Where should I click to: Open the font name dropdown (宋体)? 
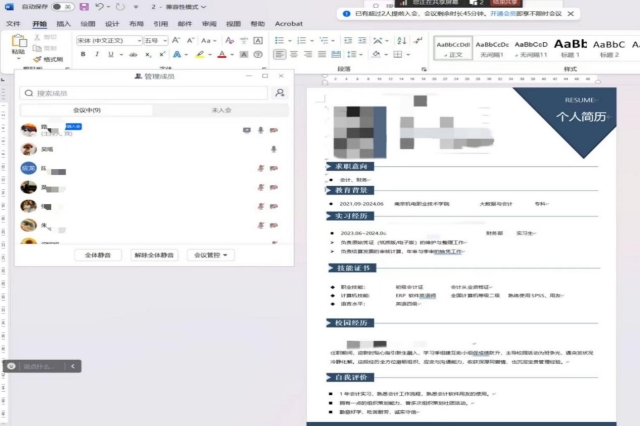108,40
